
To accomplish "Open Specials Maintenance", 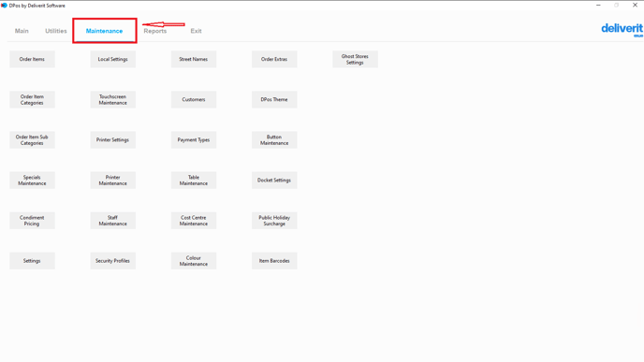I will (x=32, y=181).
